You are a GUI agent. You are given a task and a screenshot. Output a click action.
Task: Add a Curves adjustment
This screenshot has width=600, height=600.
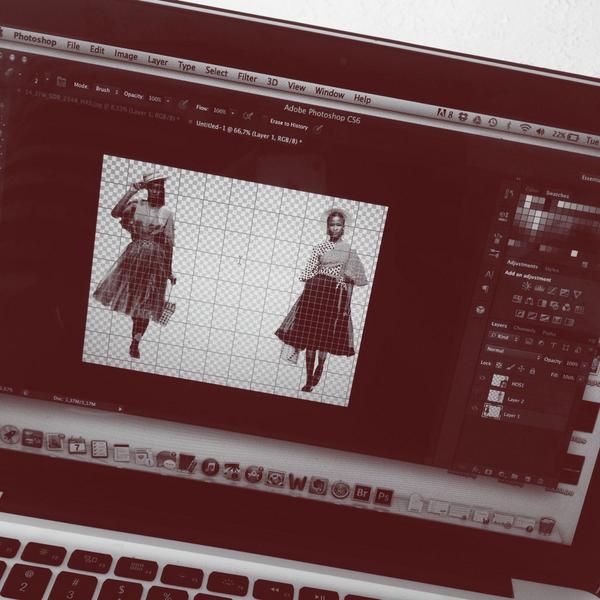551,290
